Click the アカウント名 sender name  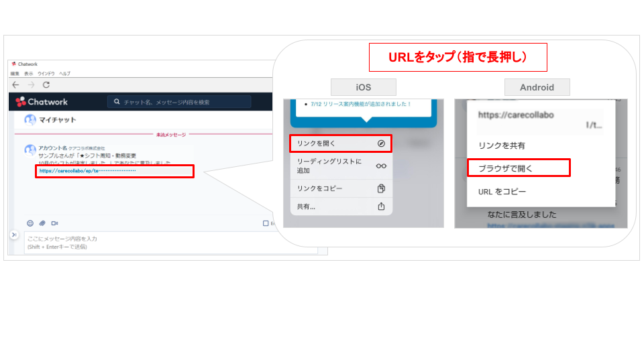(x=52, y=147)
